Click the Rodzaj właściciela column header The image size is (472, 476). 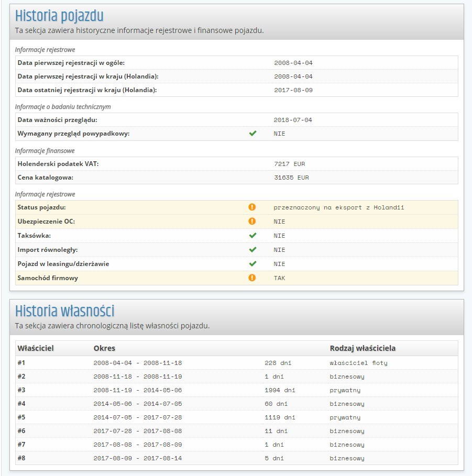(363, 348)
